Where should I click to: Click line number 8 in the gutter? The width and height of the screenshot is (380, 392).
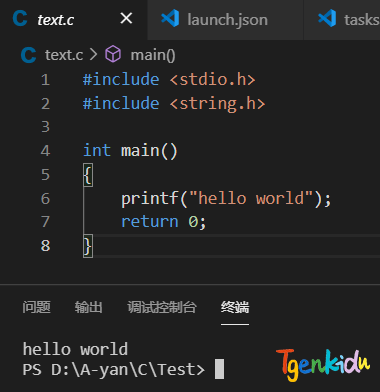pyautogui.click(x=45, y=246)
